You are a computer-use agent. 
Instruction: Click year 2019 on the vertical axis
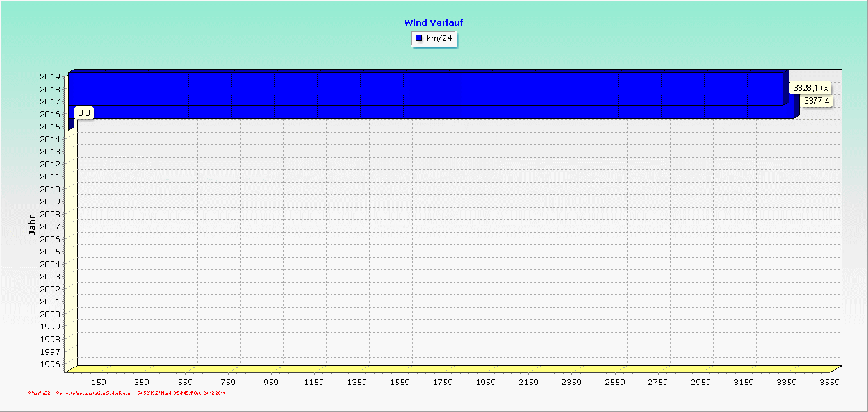(50, 77)
